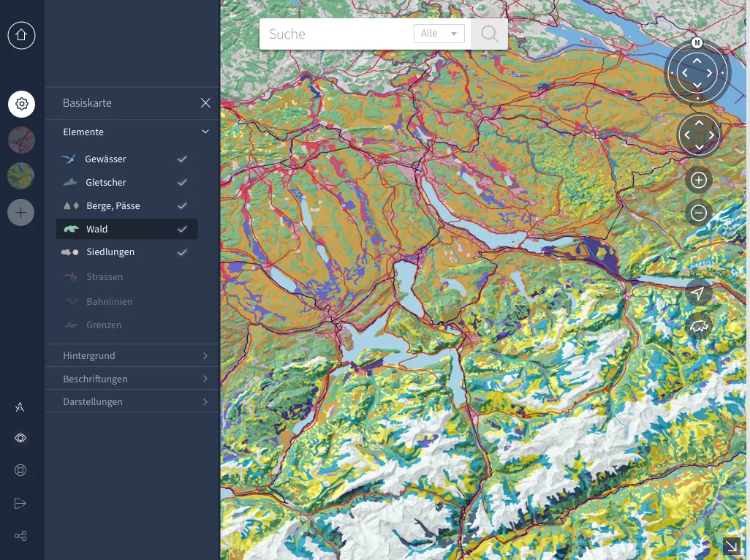Image resolution: width=750 pixels, height=560 pixels.
Task: Click inside the Suche search field
Action: (336, 34)
